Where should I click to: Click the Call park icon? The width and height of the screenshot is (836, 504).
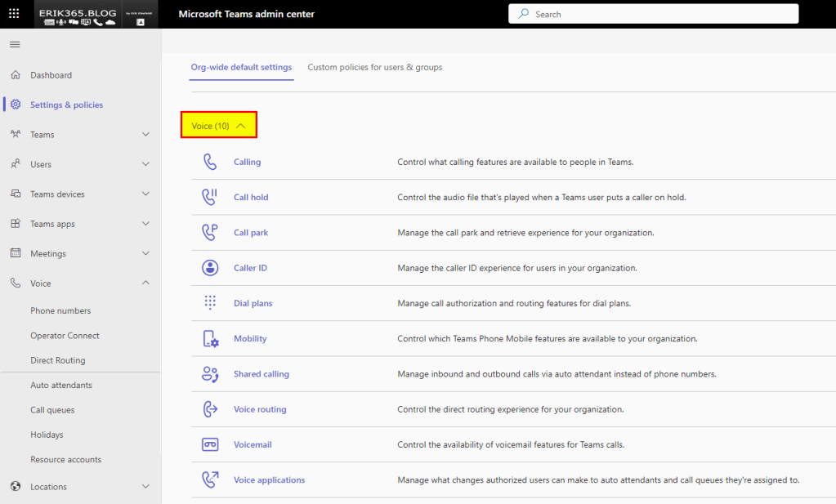(210, 233)
